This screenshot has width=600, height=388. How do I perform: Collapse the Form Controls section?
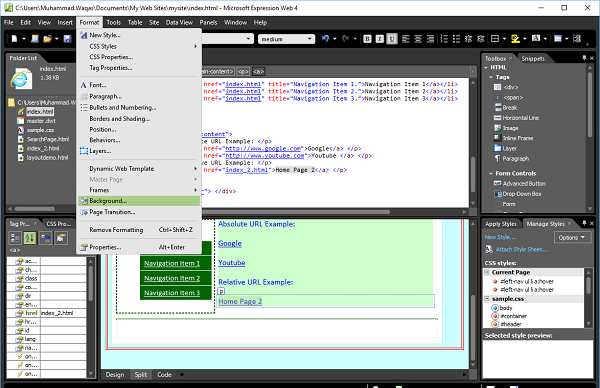point(491,173)
